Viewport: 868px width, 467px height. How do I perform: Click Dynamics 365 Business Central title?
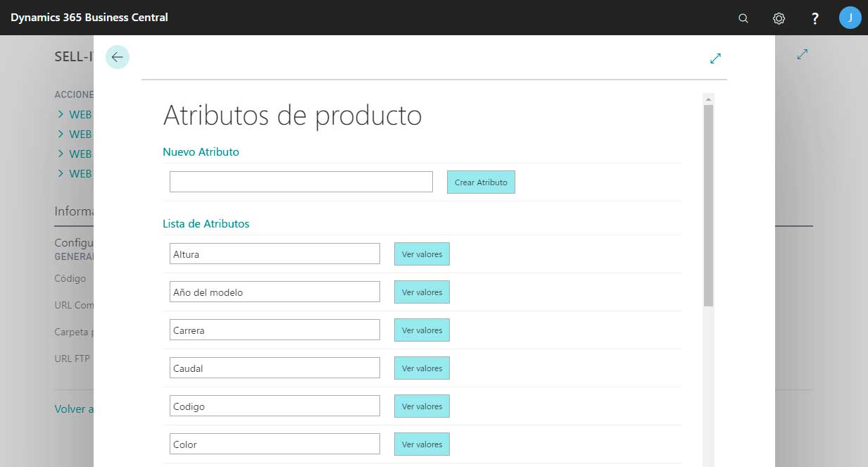click(x=89, y=17)
